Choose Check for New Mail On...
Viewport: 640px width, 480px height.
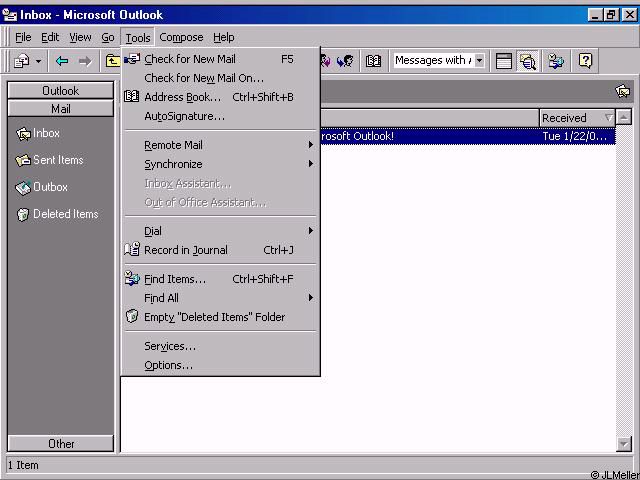[220, 78]
